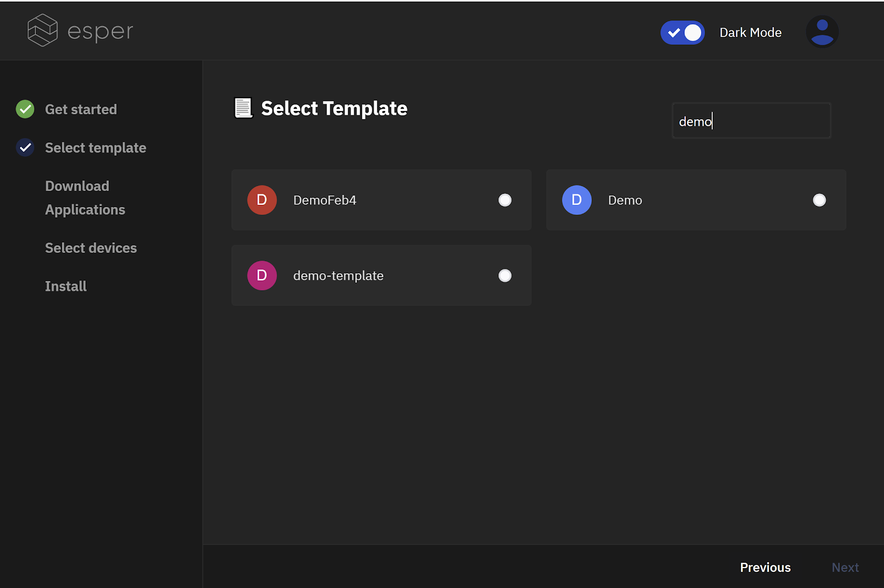The image size is (884, 588).
Task: Select the demo-template card
Action: 381,276
